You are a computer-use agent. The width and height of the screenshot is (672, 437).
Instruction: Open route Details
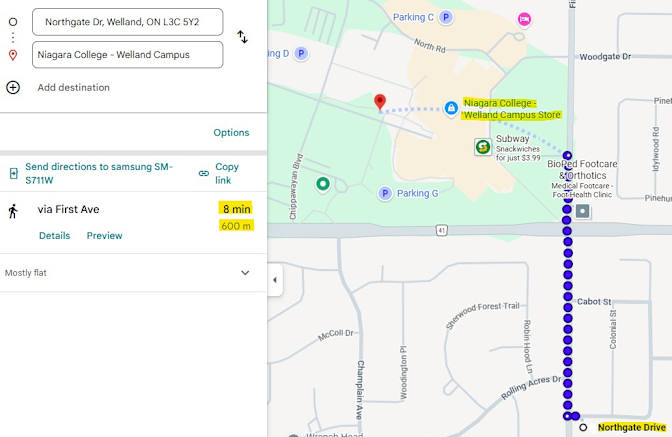(54, 236)
